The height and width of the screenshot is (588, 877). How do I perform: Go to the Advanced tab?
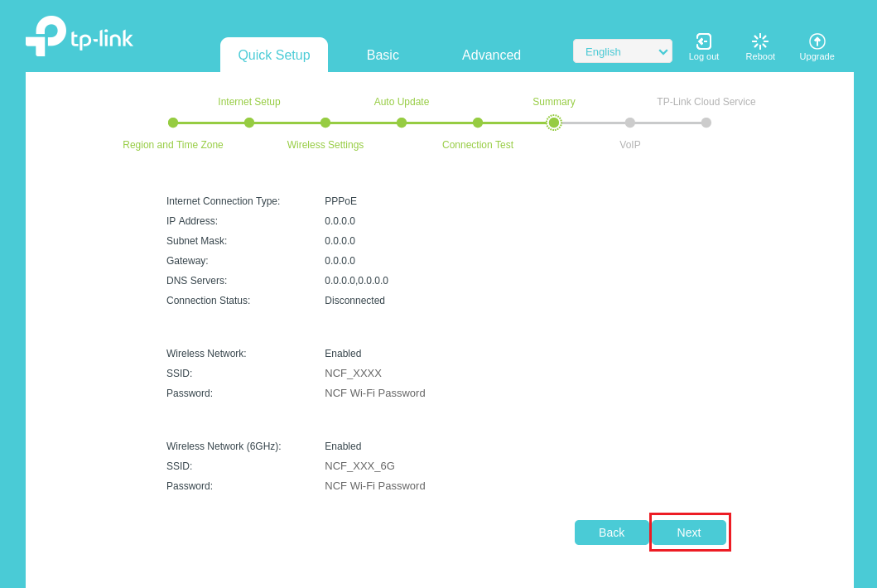click(x=491, y=55)
